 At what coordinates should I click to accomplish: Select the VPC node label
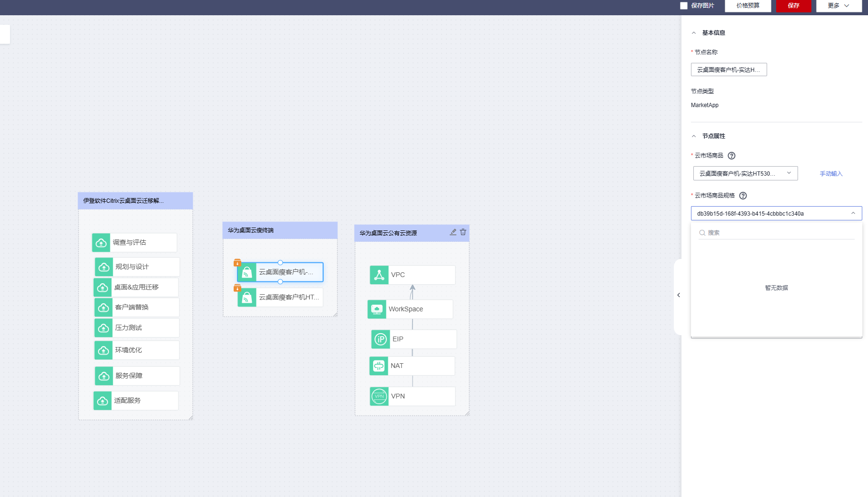pyautogui.click(x=398, y=275)
